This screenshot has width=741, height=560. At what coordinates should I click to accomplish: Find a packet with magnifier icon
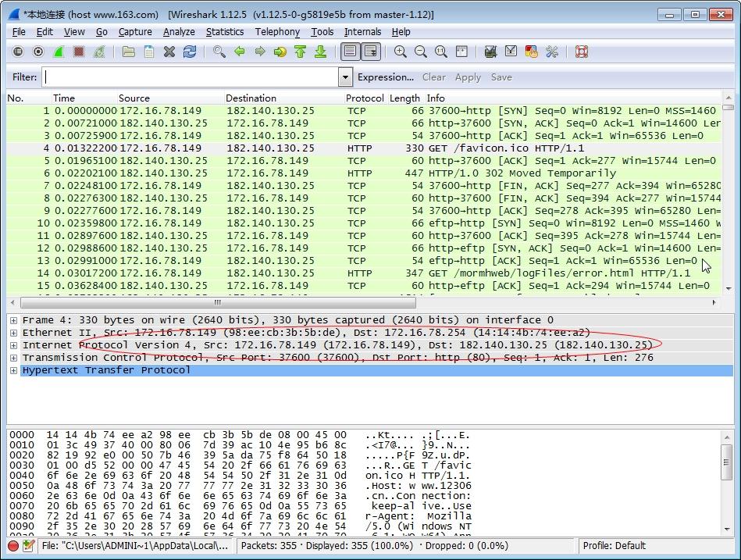pyautogui.click(x=219, y=52)
